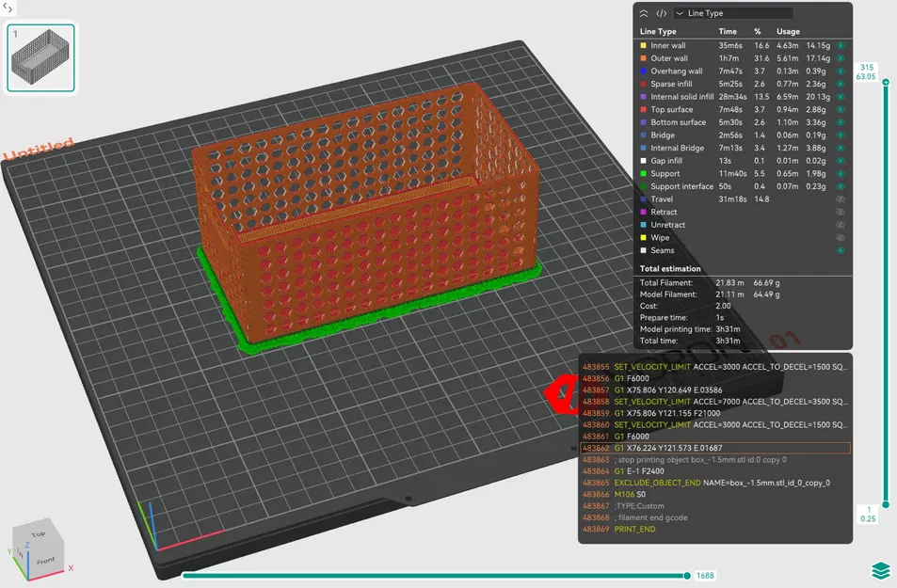Click the green Support color swatch
Screen dimensions: 897x588
point(644,173)
